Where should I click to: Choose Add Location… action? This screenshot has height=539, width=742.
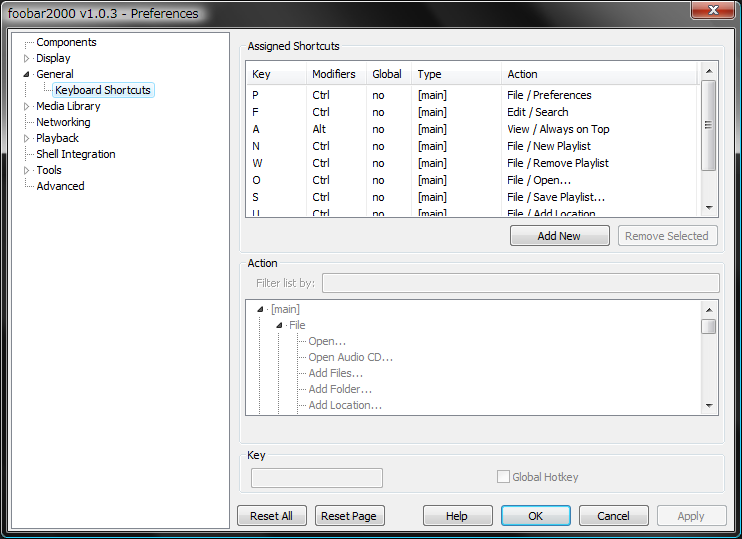pos(345,406)
